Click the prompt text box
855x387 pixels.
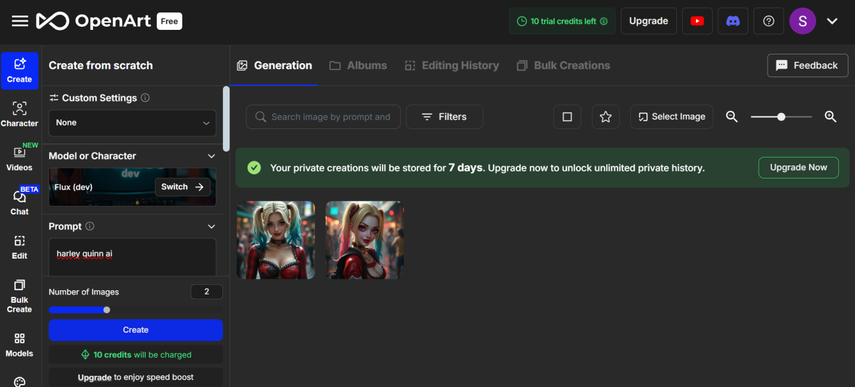[x=133, y=257]
